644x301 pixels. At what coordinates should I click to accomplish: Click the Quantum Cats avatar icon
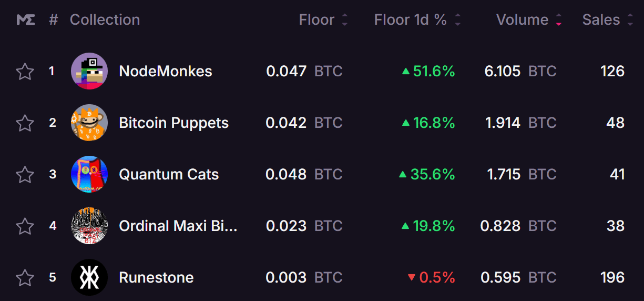tap(89, 174)
